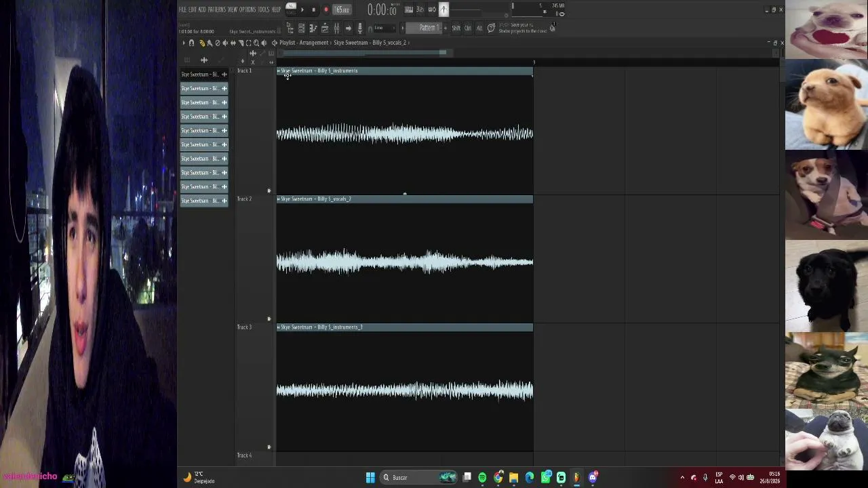This screenshot has width=868, height=488.
Task: Open the Billy S_instruments_2 clip menu on Track 3
Action: click(x=279, y=327)
